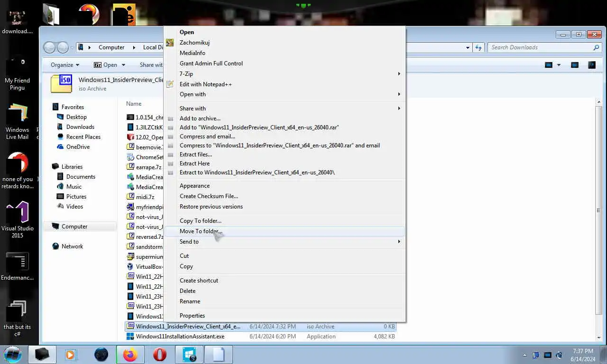Viewport: 607px width, 364px height.
Task: Select Compress and email...
Action: (x=284, y=136)
